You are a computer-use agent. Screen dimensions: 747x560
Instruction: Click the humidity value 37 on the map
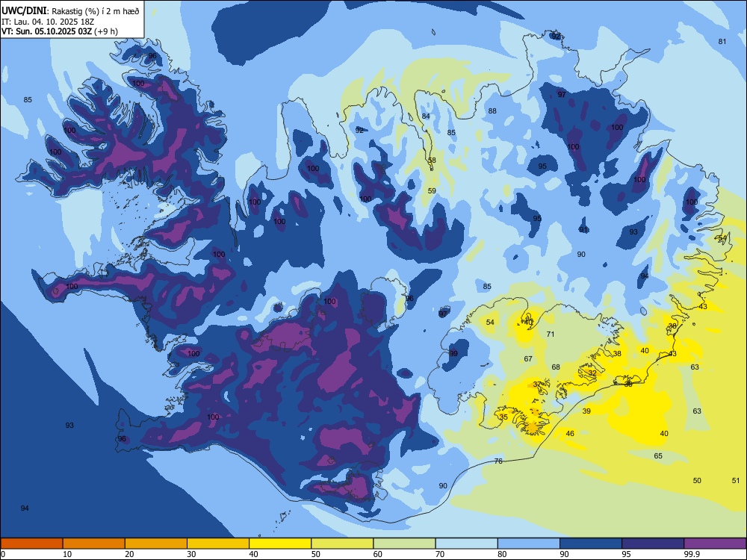[x=537, y=385]
